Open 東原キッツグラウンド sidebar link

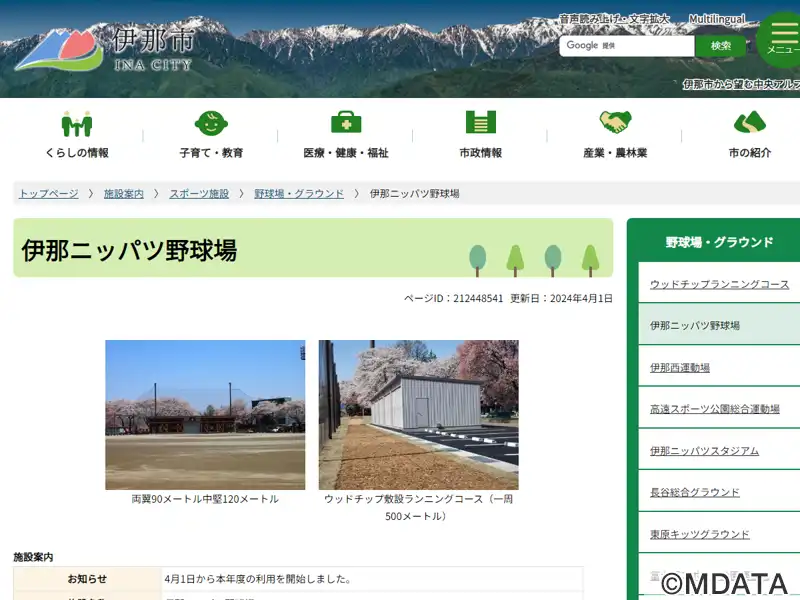pos(699,535)
